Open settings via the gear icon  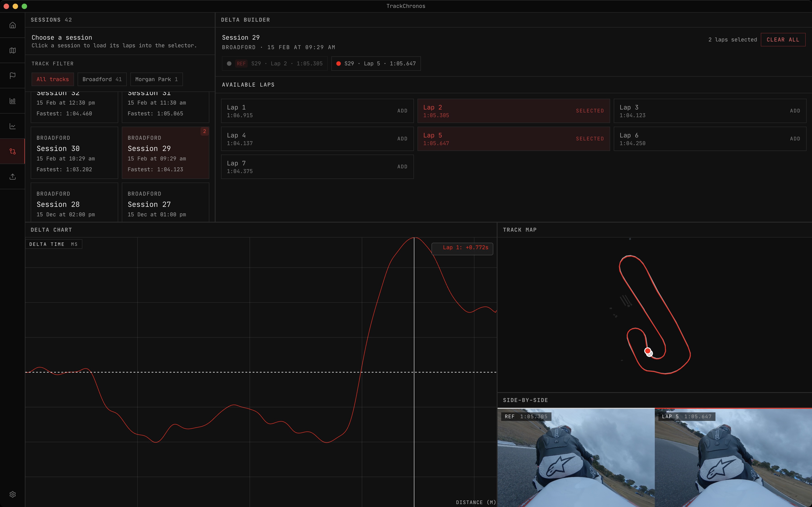[x=12, y=494]
